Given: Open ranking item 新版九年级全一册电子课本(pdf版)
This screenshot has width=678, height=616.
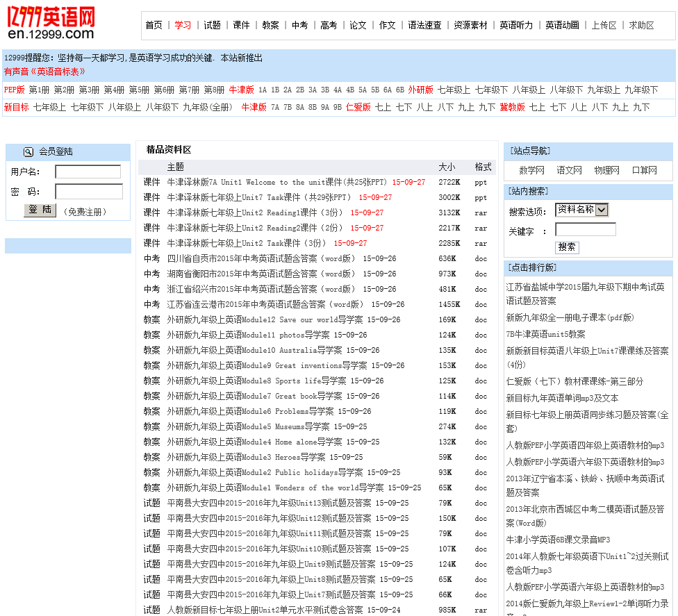Looking at the screenshot, I should tap(570, 318).
